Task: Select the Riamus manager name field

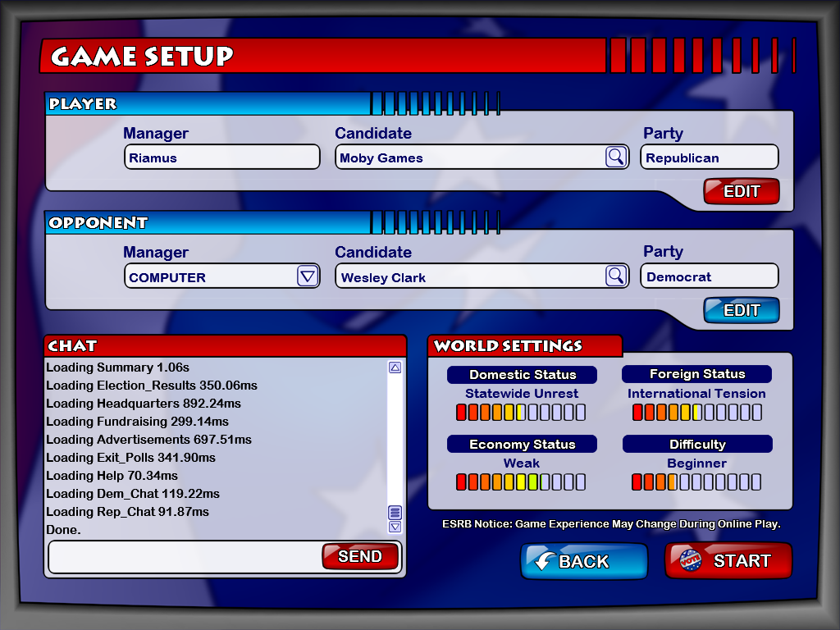Action: [x=221, y=157]
